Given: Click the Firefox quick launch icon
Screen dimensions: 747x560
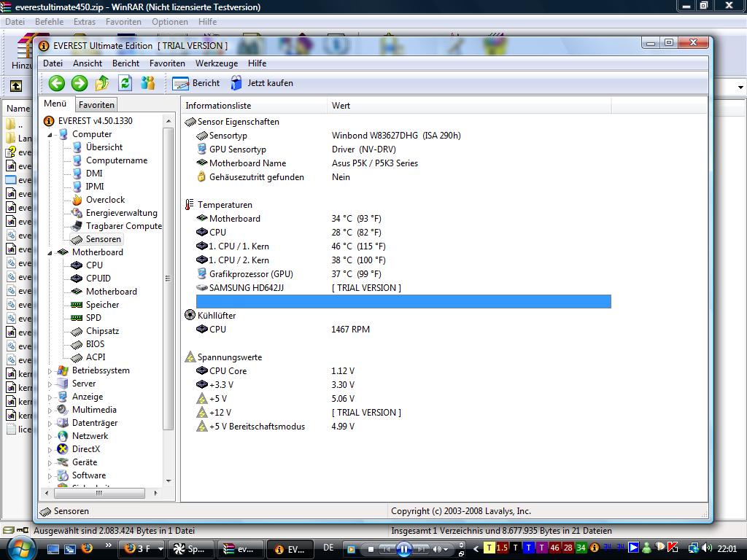Looking at the screenshot, I should 87,548.
